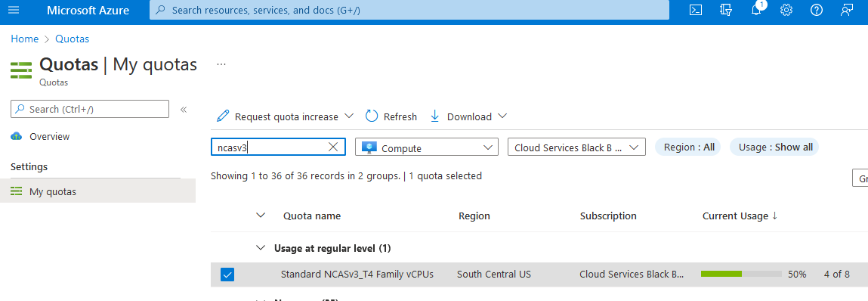Click Request quota increase button
The height and width of the screenshot is (301, 868).
tap(285, 116)
